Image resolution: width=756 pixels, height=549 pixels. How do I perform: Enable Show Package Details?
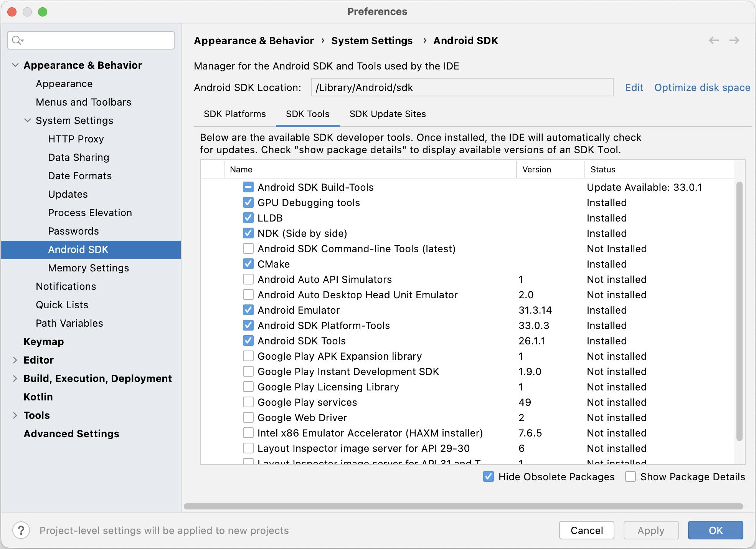click(630, 476)
